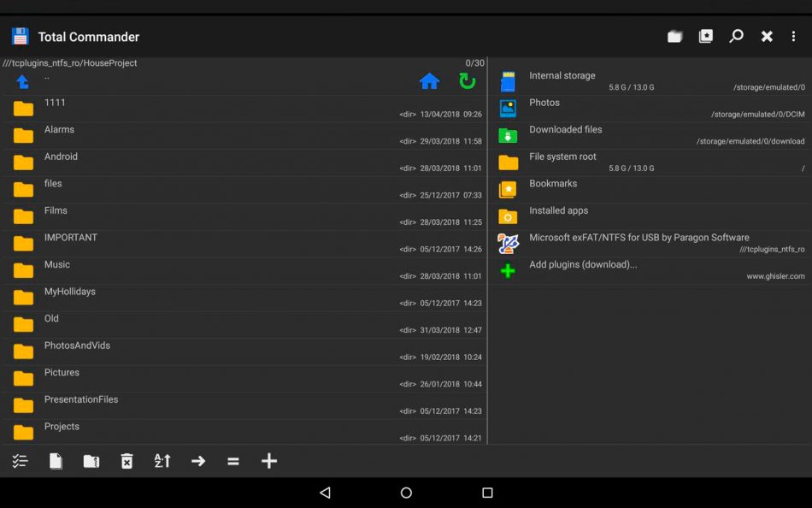Open the Pictures folder
The image size is (812, 508).
pyautogui.click(x=245, y=378)
